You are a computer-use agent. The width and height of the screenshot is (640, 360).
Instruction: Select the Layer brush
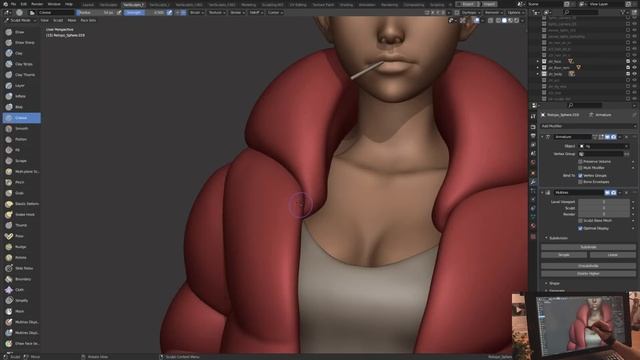click(21, 85)
